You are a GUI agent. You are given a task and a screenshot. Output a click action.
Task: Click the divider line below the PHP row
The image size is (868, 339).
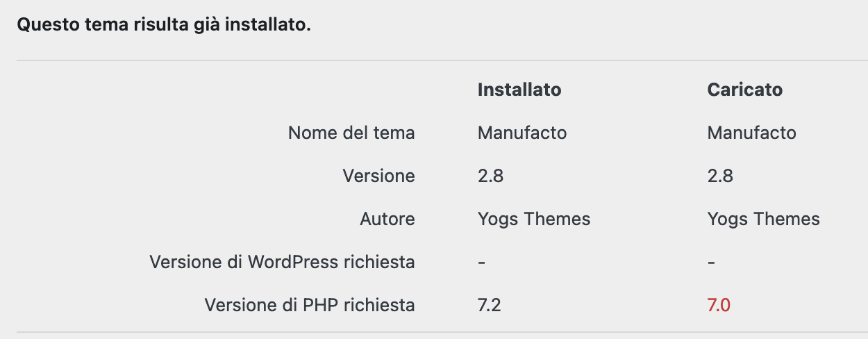click(442, 332)
